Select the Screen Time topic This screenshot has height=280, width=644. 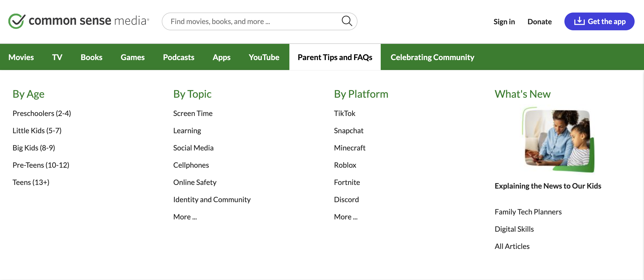pyautogui.click(x=193, y=113)
